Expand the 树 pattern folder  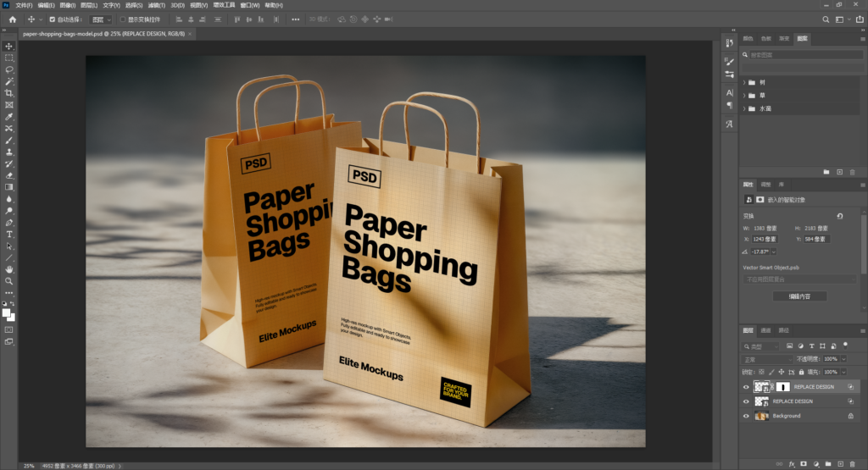click(744, 82)
